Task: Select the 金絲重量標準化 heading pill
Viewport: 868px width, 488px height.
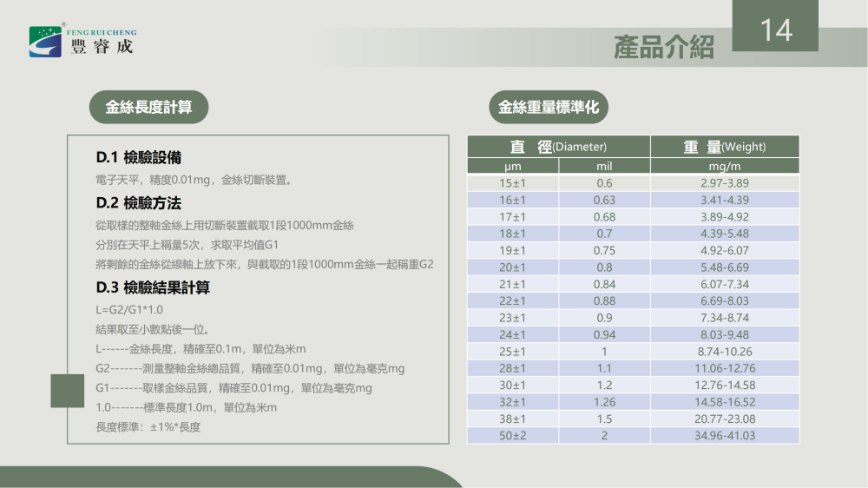Action: pos(549,107)
